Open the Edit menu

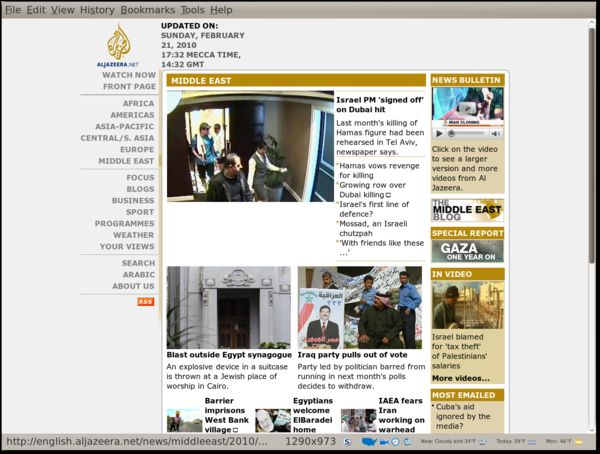pos(36,10)
